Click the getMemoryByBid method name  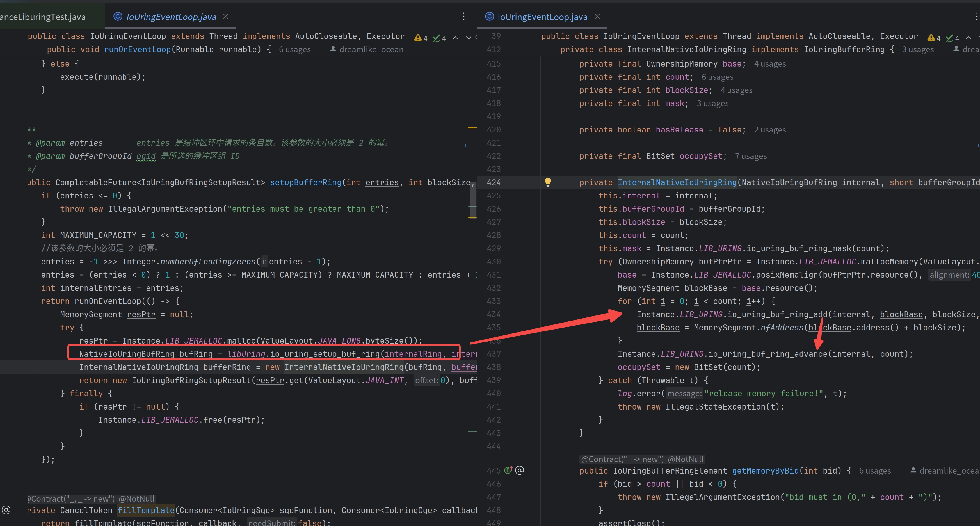766,471
